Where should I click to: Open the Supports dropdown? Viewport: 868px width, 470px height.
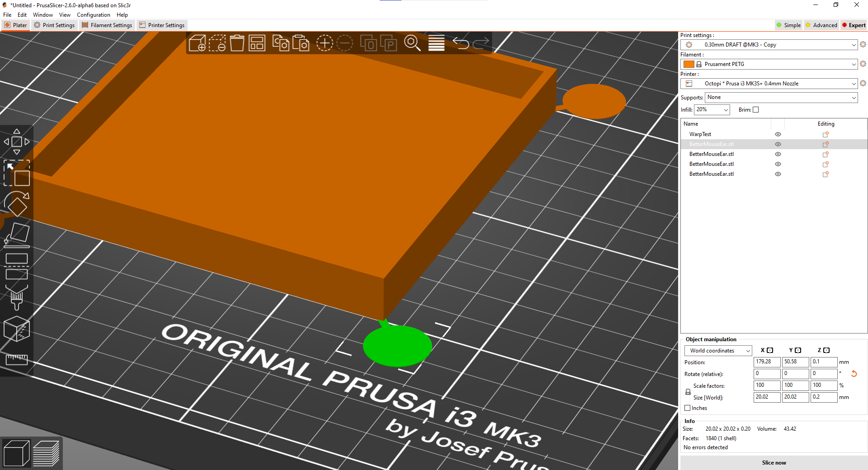tap(781, 97)
